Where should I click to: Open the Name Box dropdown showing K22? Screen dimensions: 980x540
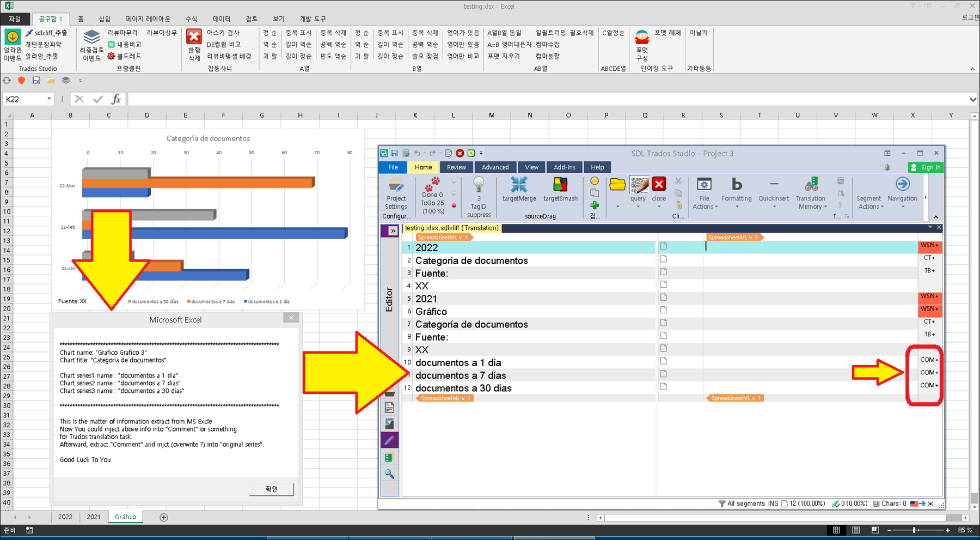(49, 99)
